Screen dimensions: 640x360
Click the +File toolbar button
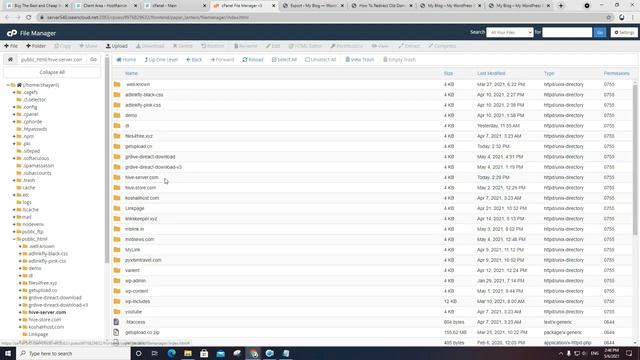pos(11,46)
